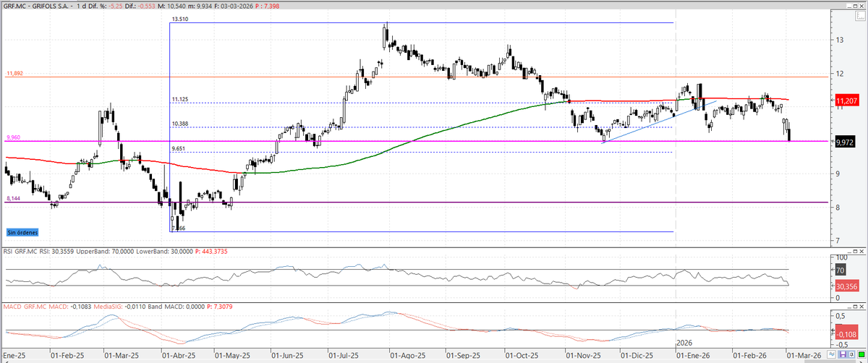The width and height of the screenshot is (868, 363).
Task: Click the 13.510 Fibonacci top label
Action: click(x=180, y=19)
